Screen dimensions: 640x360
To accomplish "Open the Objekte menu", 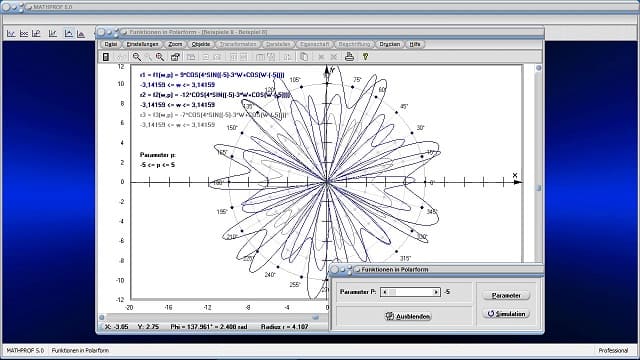I will pyautogui.click(x=201, y=44).
